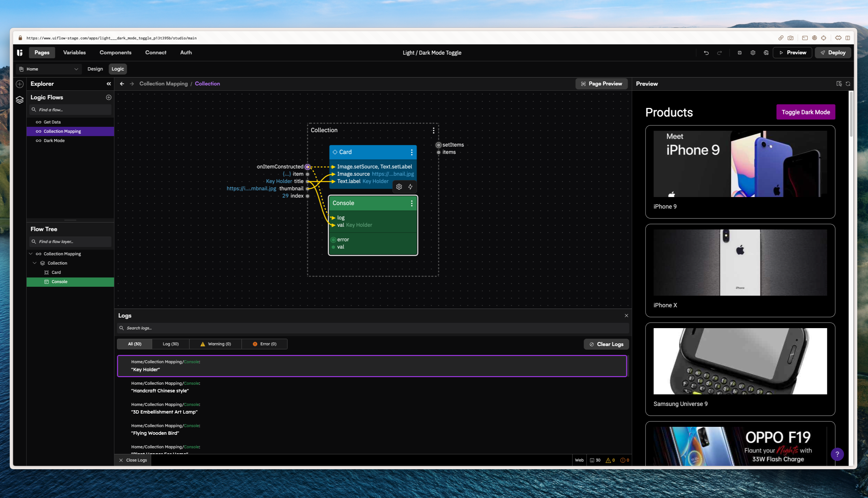This screenshot has height=498, width=868.
Task: Navigate back with the breadcrumb left arrow
Action: 122,84
